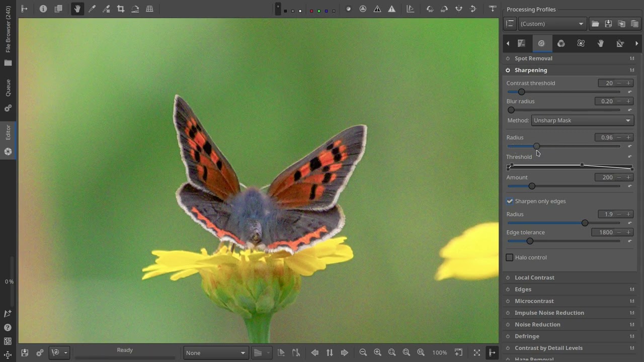Flip the image horizontally
Viewport: 644px width, 362px height.
coord(459,9)
